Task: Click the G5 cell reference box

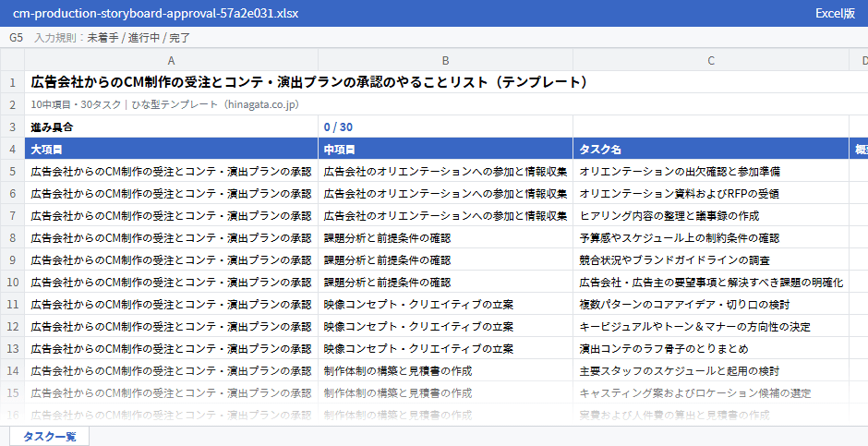Action: (16, 38)
